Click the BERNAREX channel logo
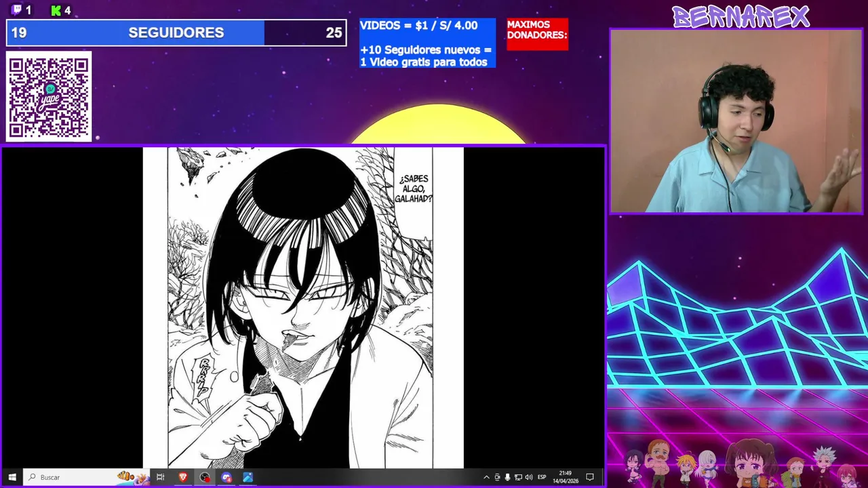The image size is (868, 488). point(741,16)
